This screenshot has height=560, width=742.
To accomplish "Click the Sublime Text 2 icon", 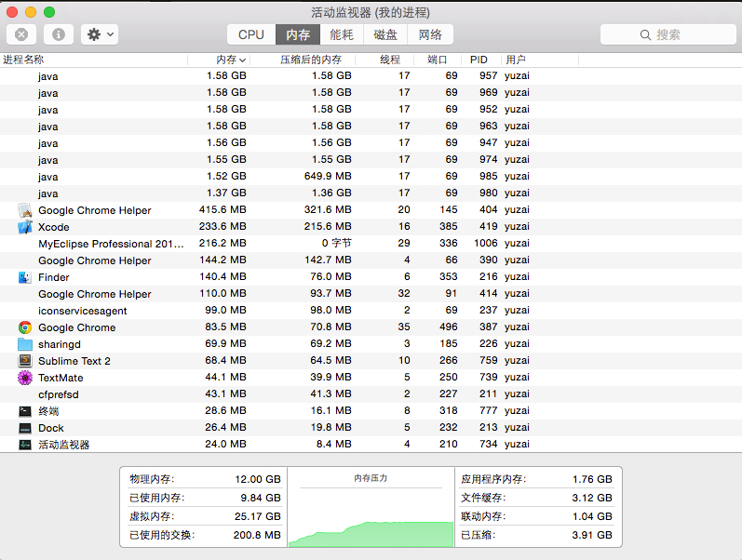I will (25, 361).
